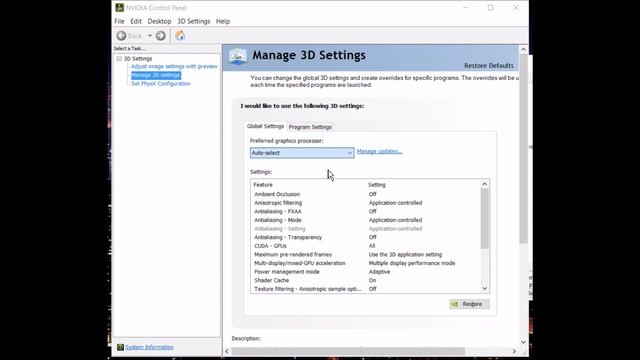The width and height of the screenshot is (640, 360).
Task: Click the System Information icon
Action: (x=120, y=347)
